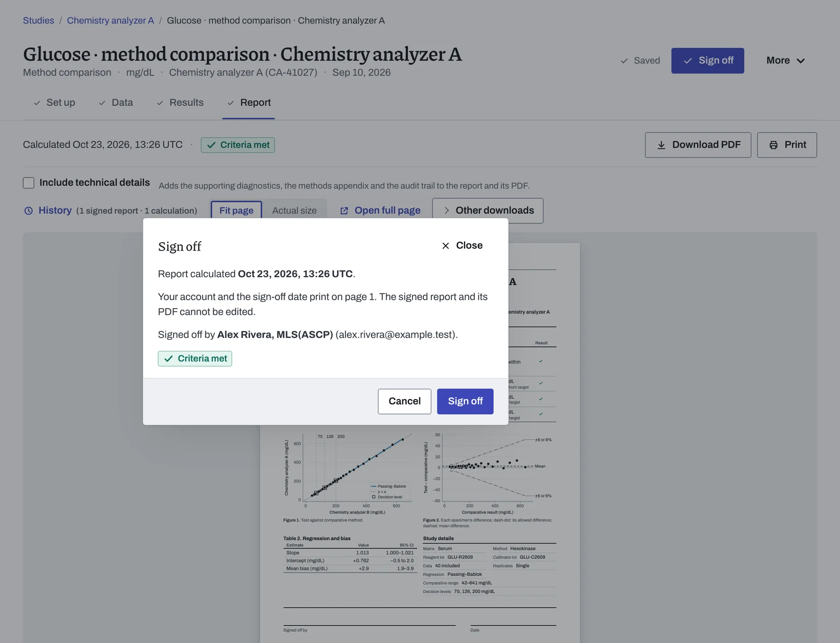Click the alex.rivera@example.test email text
The width and height of the screenshot is (840, 643).
tap(396, 335)
